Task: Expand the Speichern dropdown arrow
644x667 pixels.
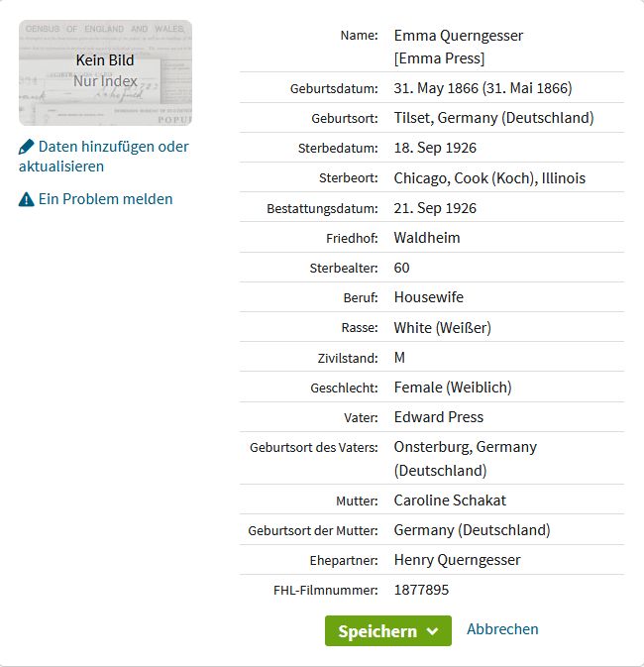Action: click(432, 631)
